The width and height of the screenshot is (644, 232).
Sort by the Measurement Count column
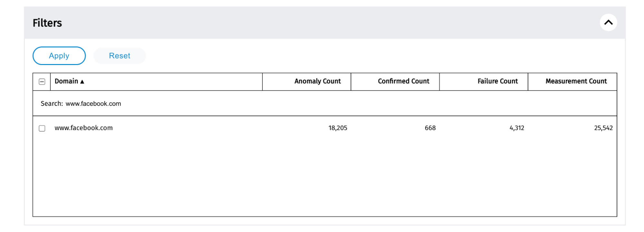576,81
